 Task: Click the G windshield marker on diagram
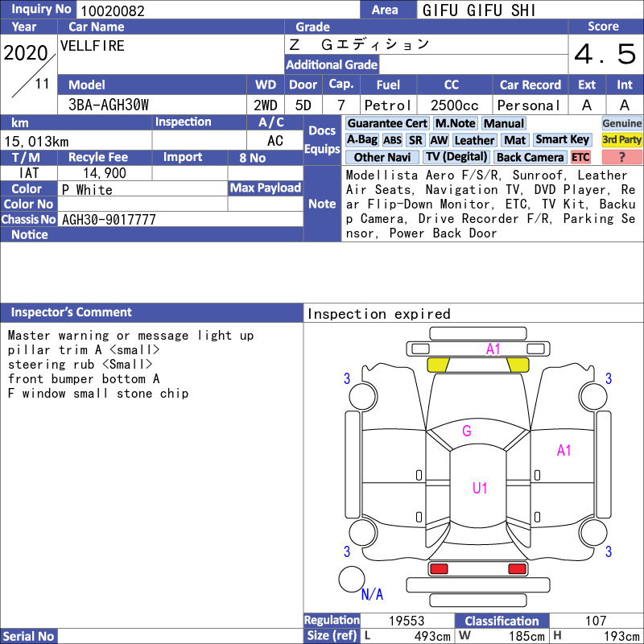pos(467,431)
